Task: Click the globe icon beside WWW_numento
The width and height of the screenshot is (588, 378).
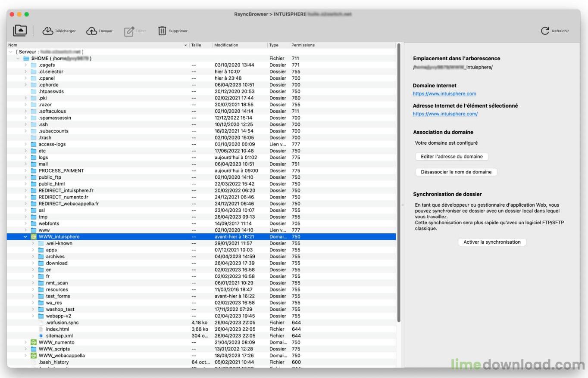Action: click(34, 342)
